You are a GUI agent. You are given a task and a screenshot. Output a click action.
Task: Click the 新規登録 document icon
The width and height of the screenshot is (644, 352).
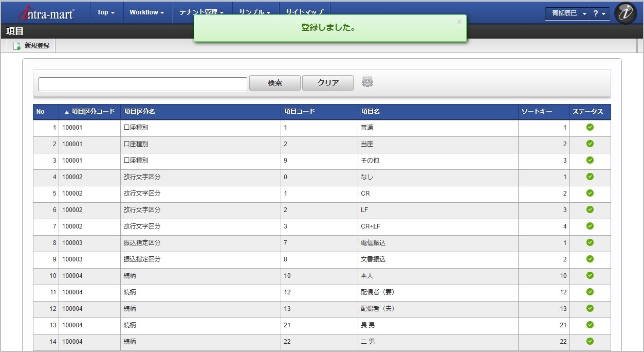pyautogui.click(x=17, y=46)
